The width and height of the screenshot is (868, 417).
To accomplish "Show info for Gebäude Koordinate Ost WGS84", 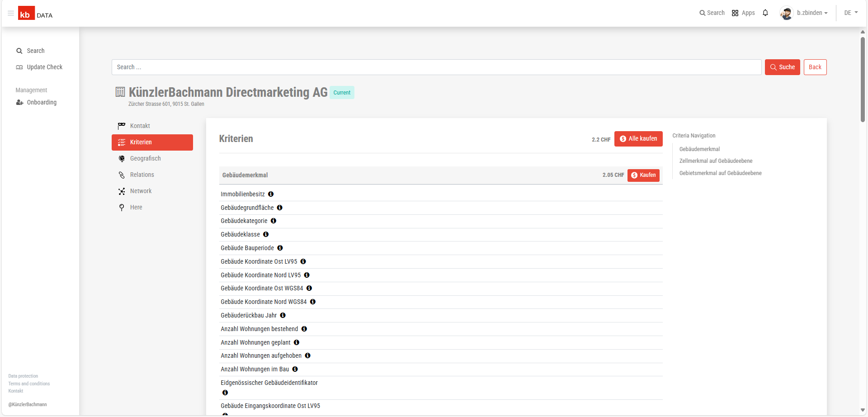I will [309, 288].
